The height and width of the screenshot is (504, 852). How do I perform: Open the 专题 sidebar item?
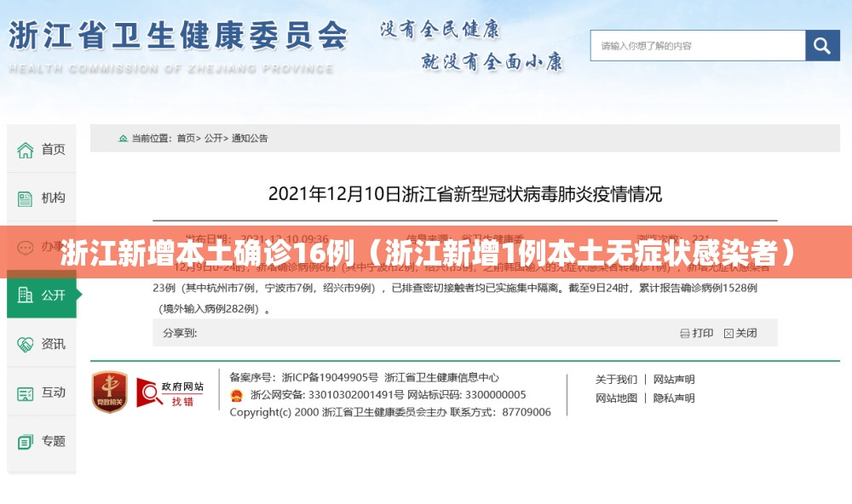[x=41, y=441]
